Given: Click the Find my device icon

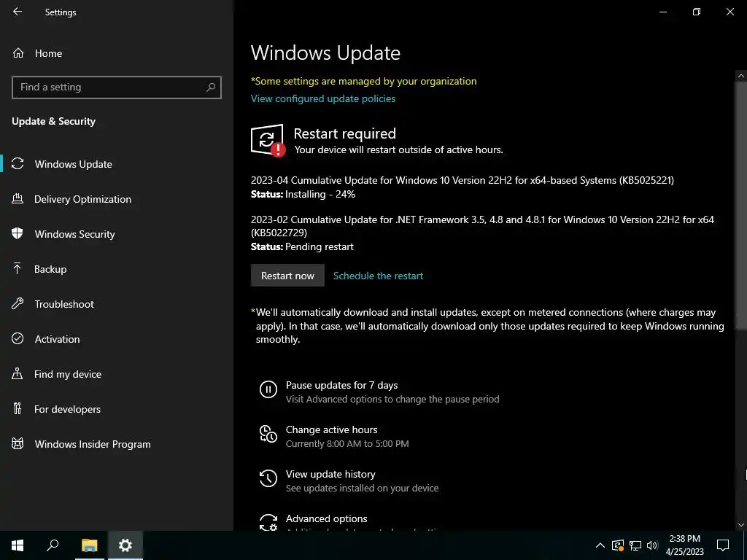Looking at the screenshot, I should click(x=18, y=374).
